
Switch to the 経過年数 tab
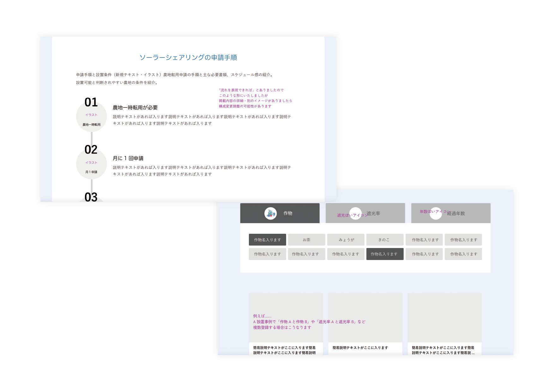(x=456, y=214)
